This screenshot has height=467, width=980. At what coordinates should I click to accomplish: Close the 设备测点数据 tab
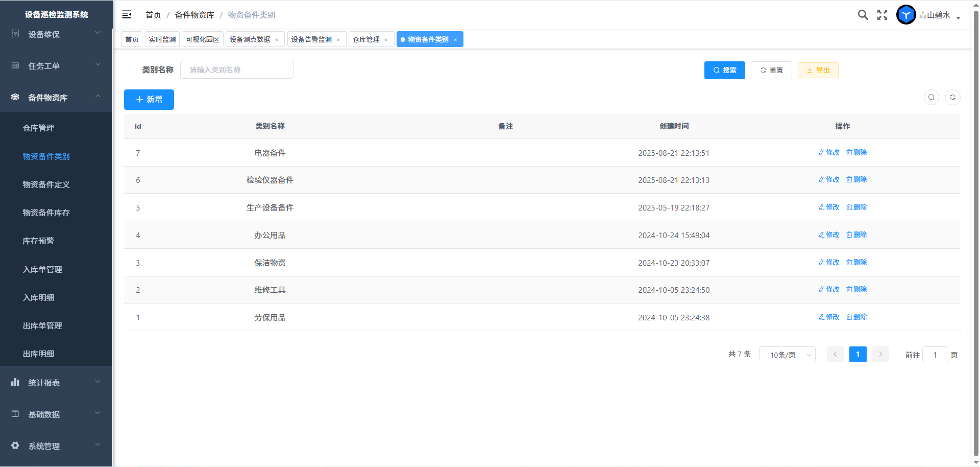(x=277, y=40)
